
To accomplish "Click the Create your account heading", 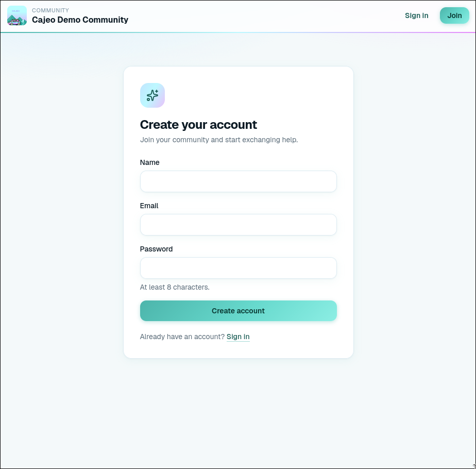I will click(x=198, y=125).
